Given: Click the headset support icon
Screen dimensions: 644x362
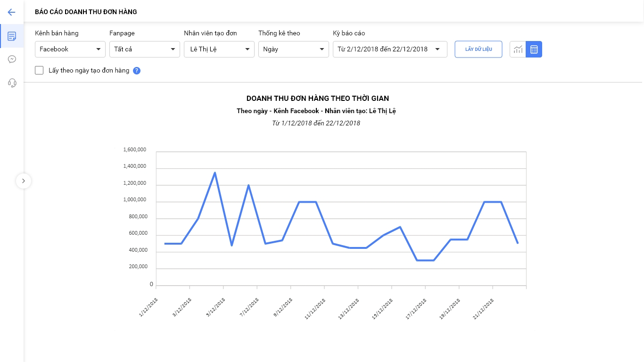Looking at the screenshot, I should pos(12,83).
